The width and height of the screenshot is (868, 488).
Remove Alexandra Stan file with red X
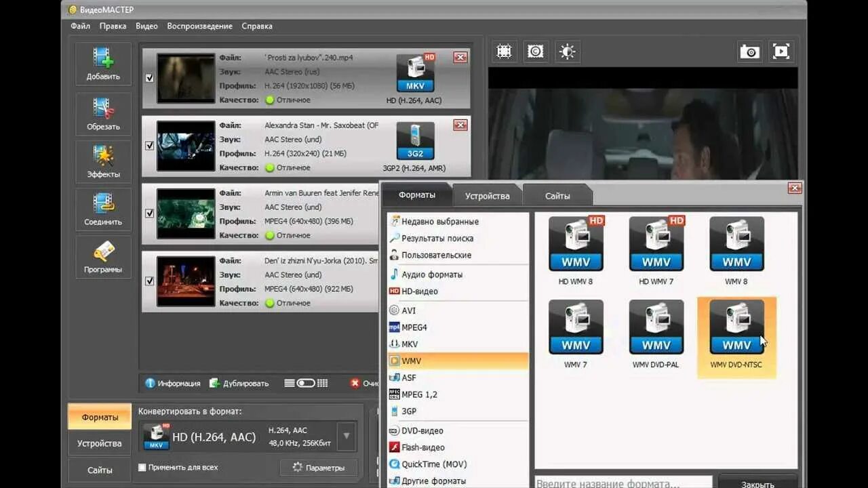(460, 125)
